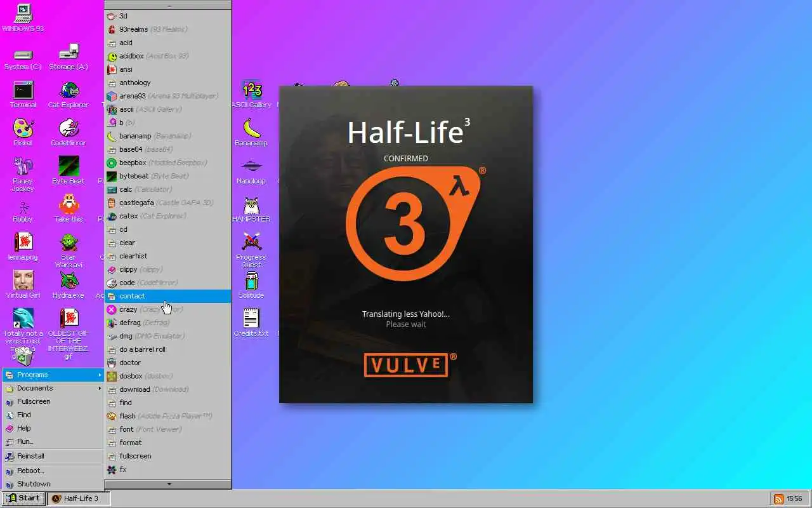The width and height of the screenshot is (812, 508).
Task: Select the ansi program entry
Action: 168,69
